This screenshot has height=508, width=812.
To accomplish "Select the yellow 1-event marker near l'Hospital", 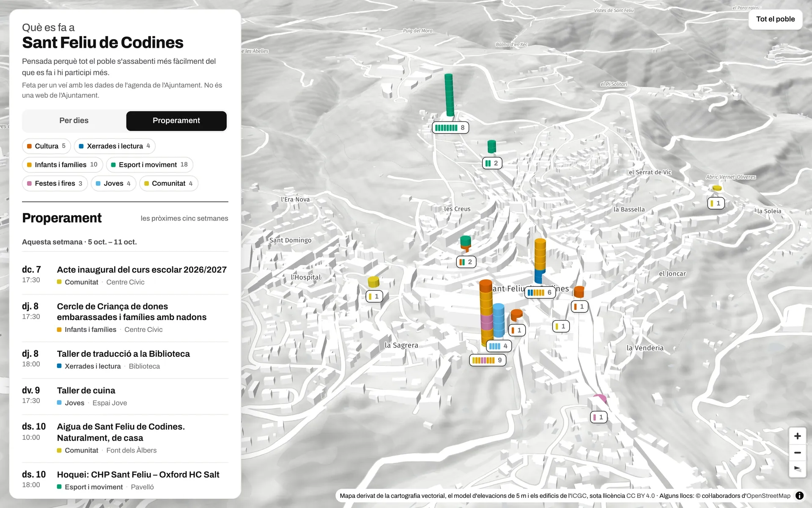I will (374, 296).
